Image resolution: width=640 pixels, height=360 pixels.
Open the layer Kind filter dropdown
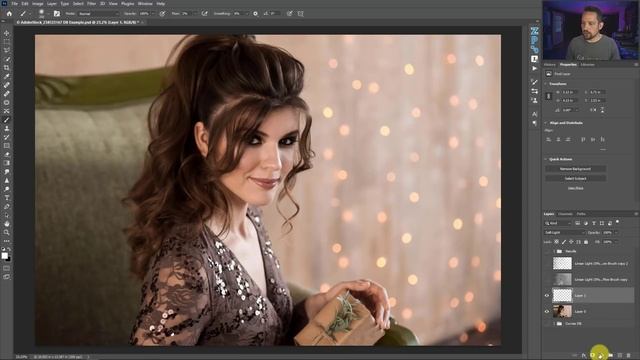pos(558,223)
